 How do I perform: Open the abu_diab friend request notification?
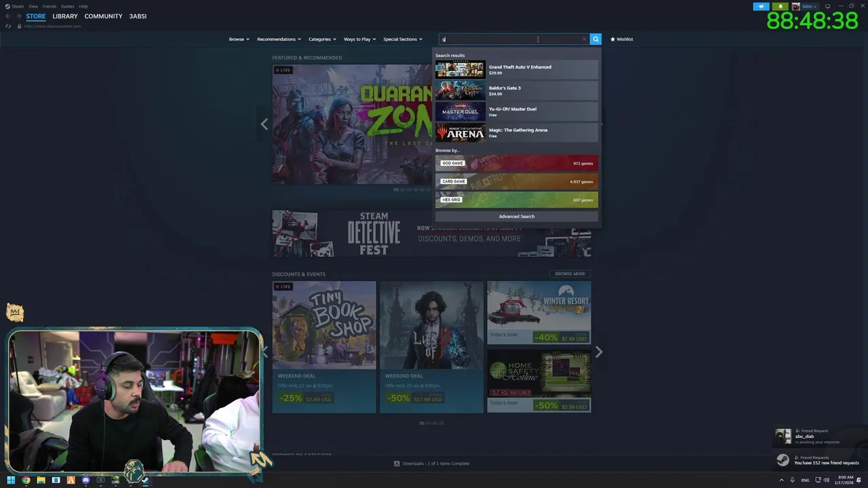coord(818,436)
